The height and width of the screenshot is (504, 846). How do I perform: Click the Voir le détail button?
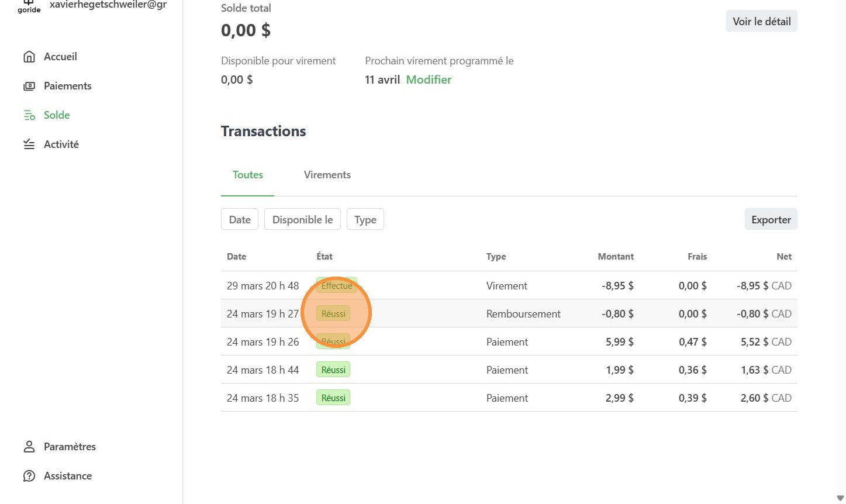click(x=762, y=21)
